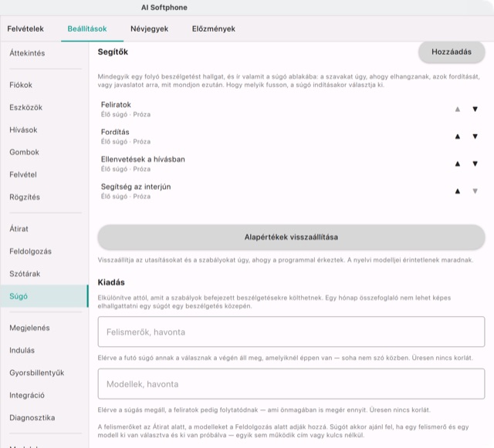
Task: Open the Szótárak settings section
Action: click(25, 274)
